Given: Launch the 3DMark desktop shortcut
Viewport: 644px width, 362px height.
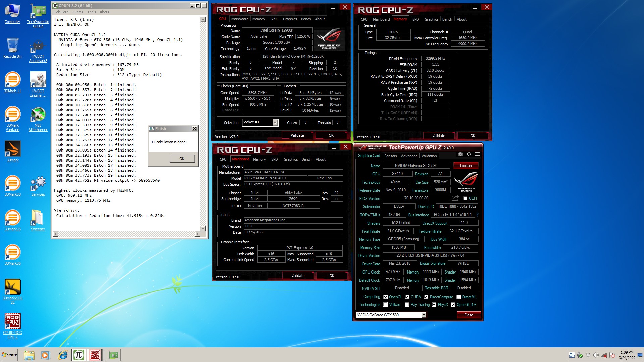Looking at the screenshot, I should pos(12,152).
